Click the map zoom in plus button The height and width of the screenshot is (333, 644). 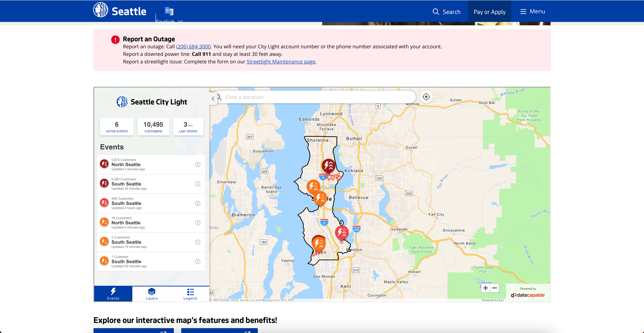485,288
